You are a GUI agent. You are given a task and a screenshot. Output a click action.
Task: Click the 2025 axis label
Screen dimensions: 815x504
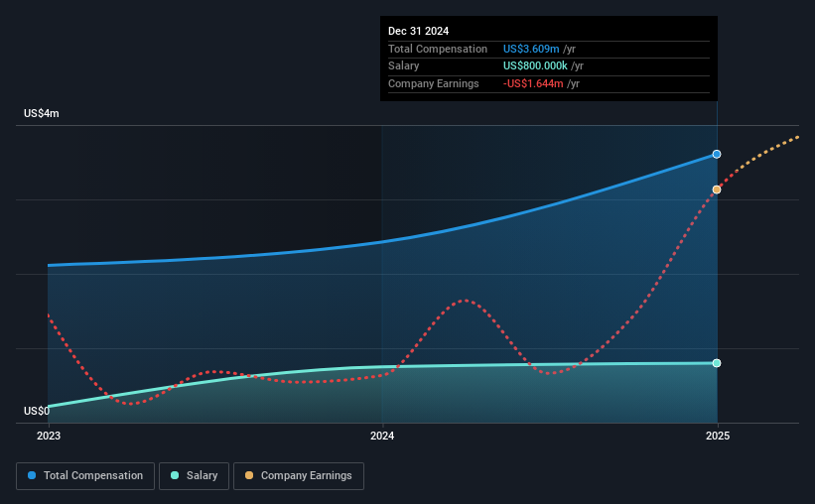718,436
